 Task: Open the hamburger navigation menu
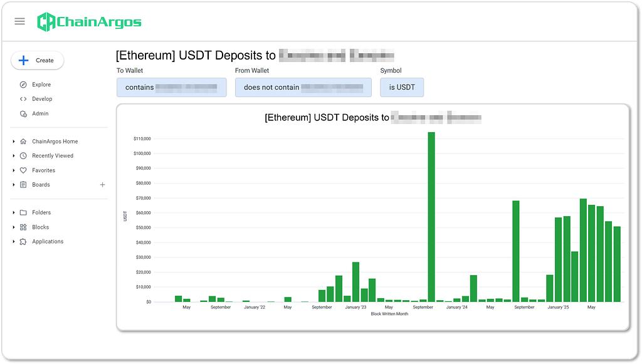click(x=19, y=21)
